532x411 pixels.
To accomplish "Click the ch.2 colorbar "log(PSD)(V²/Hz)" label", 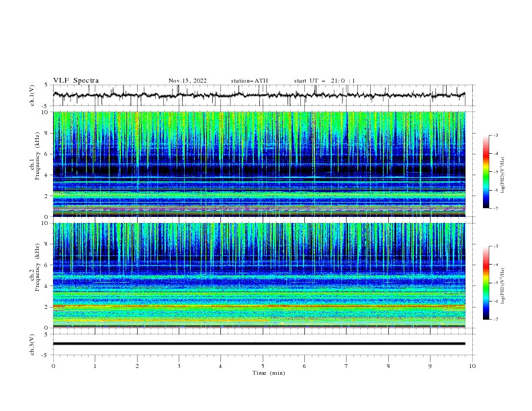I will point(503,285).
